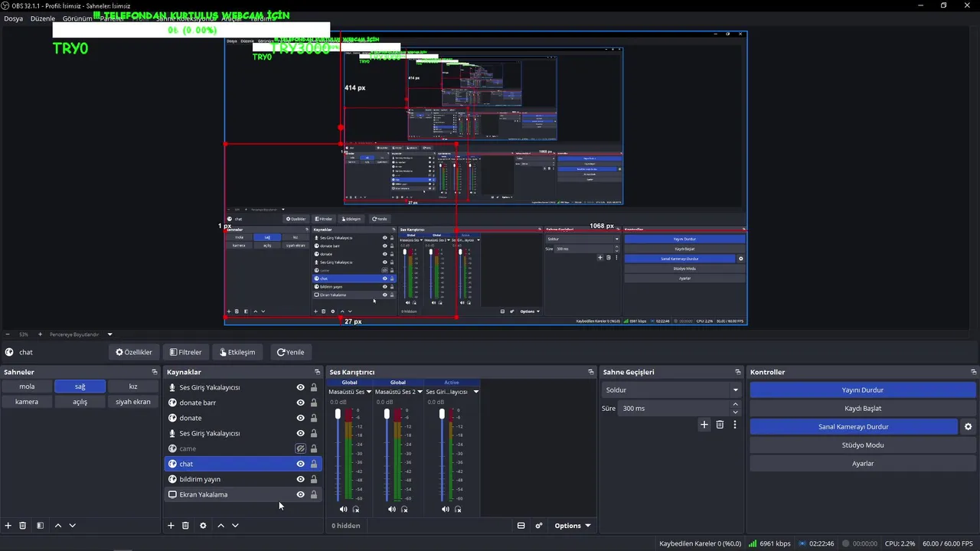Click the 300 ms duration field

pos(674,409)
